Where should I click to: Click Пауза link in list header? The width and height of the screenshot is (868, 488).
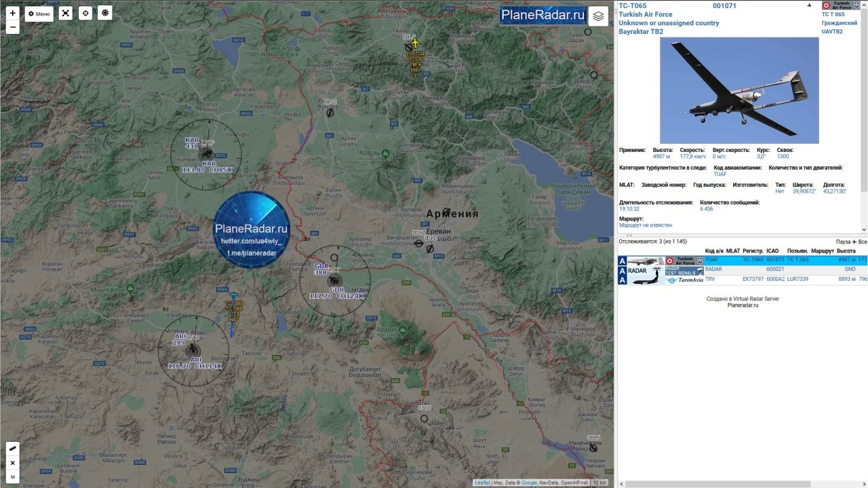tap(843, 242)
